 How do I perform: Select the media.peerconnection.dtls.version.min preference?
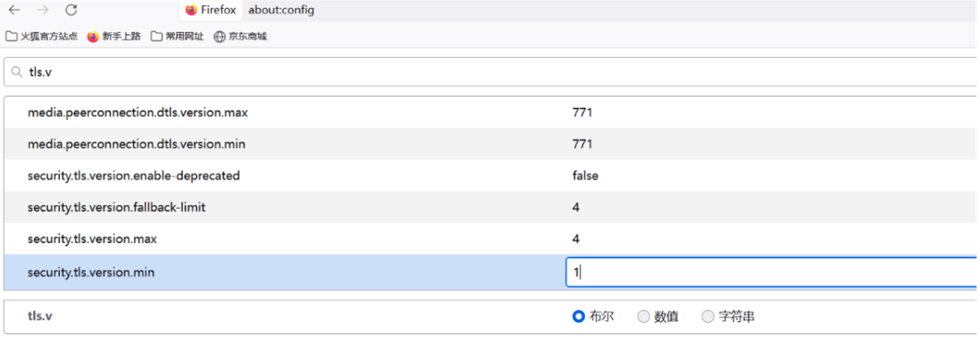pos(136,144)
